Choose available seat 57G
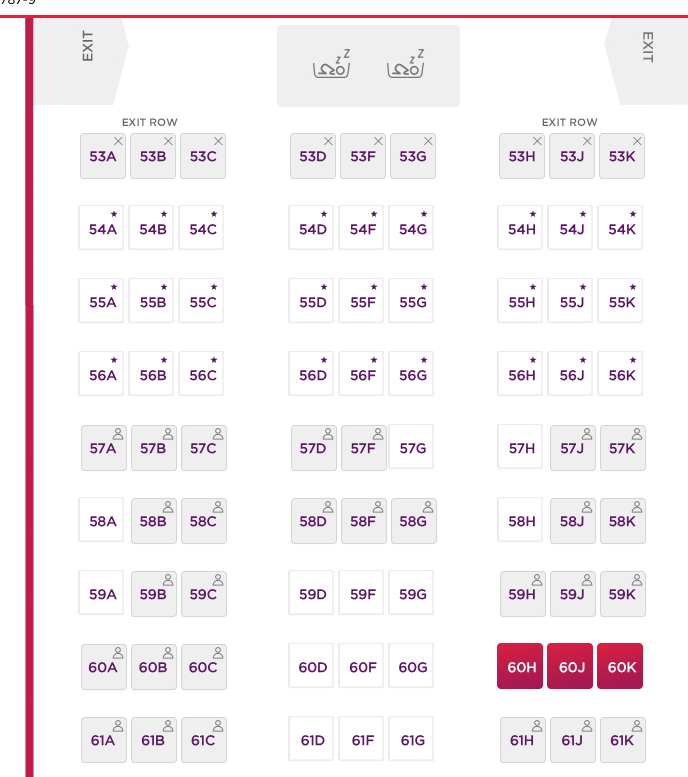The height and width of the screenshot is (777, 688). [x=411, y=446]
